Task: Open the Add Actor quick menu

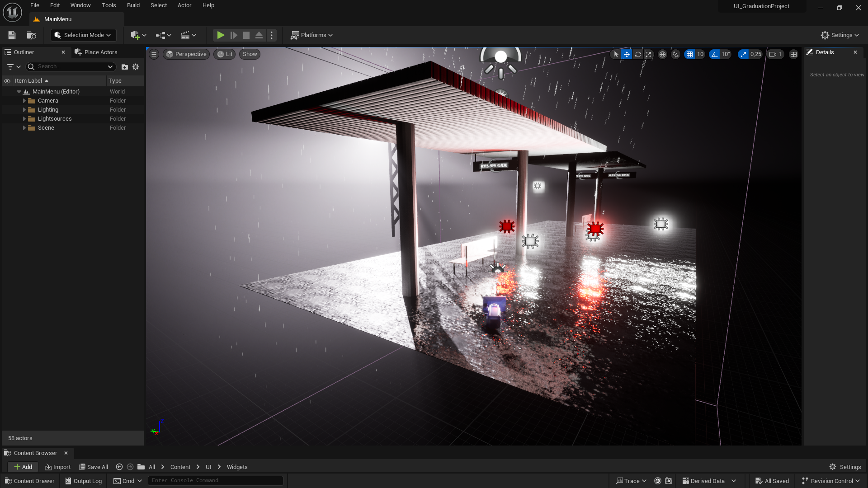Action: coord(138,35)
